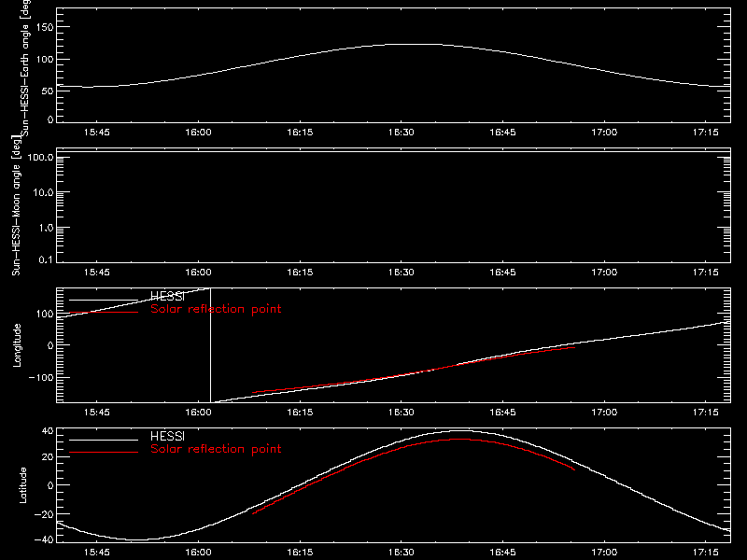Click the 16:30 time label under Earth angle plot
The image size is (747, 560).
coord(402,133)
